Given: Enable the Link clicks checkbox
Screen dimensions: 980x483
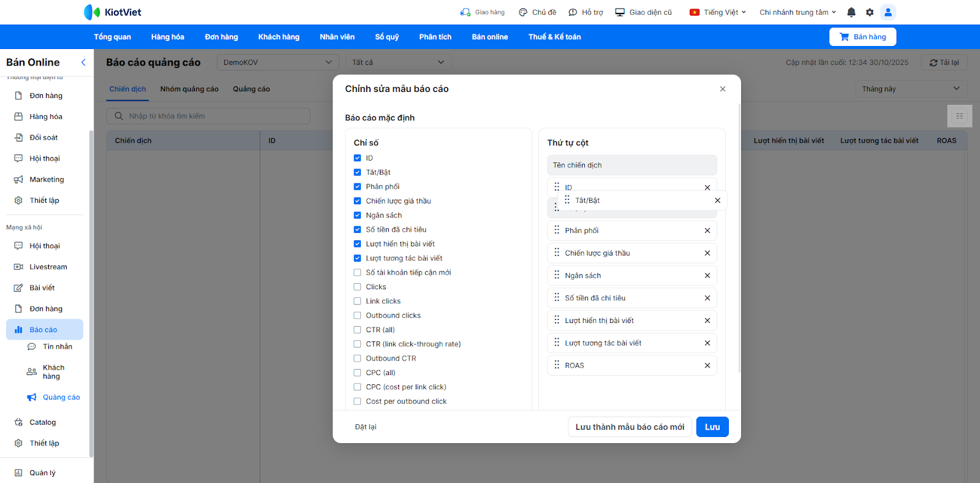Looking at the screenshot, I should click(x=357, y=301).
